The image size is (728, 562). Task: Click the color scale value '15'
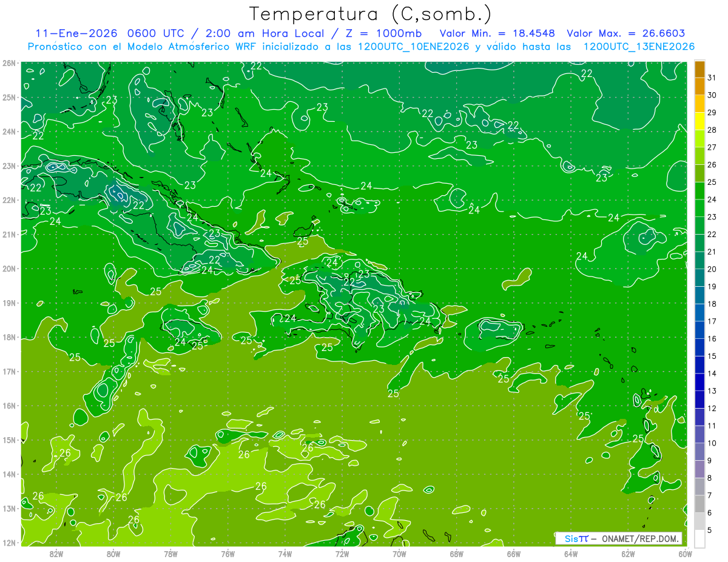[x=712, y=356]
